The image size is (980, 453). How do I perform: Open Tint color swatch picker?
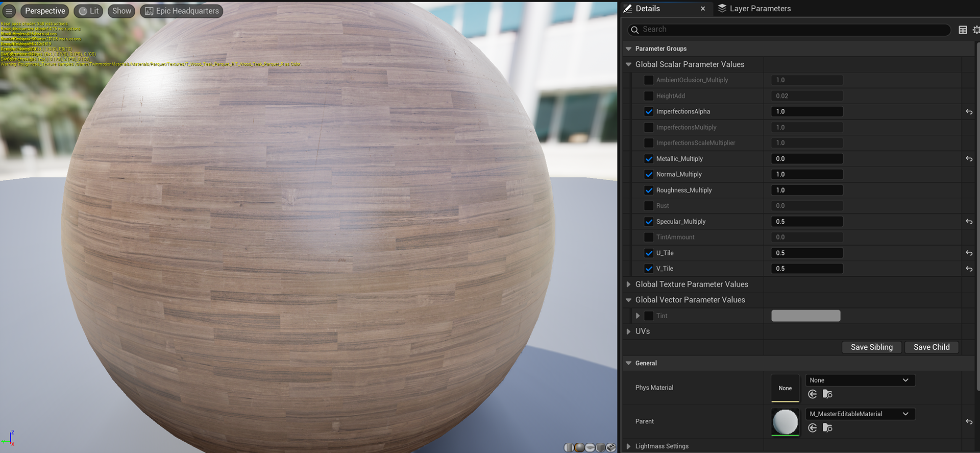(x=805, y=316)
